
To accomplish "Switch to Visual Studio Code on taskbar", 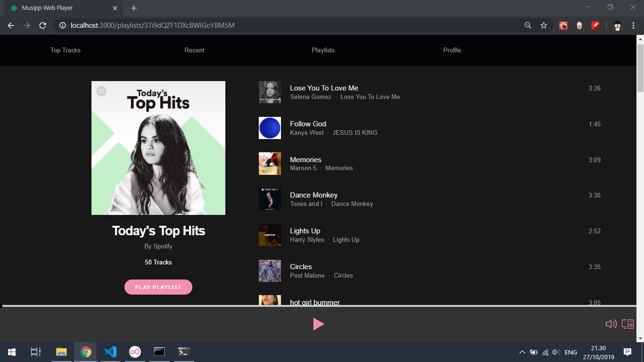I will tap(110, 352).
